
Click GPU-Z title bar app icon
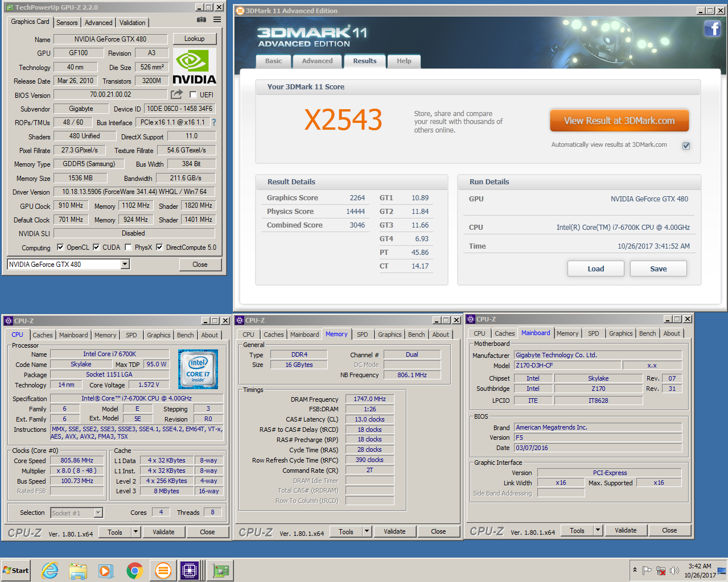coord(10,7)
